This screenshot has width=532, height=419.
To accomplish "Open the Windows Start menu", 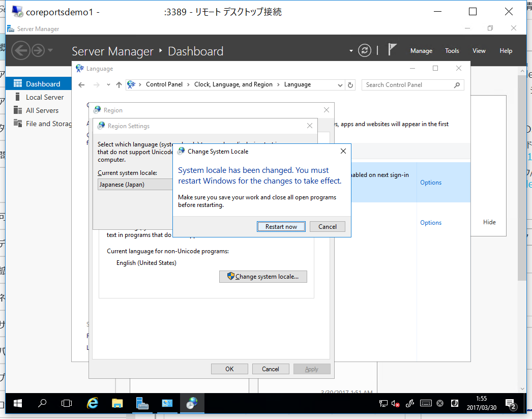I will [18, 403].
